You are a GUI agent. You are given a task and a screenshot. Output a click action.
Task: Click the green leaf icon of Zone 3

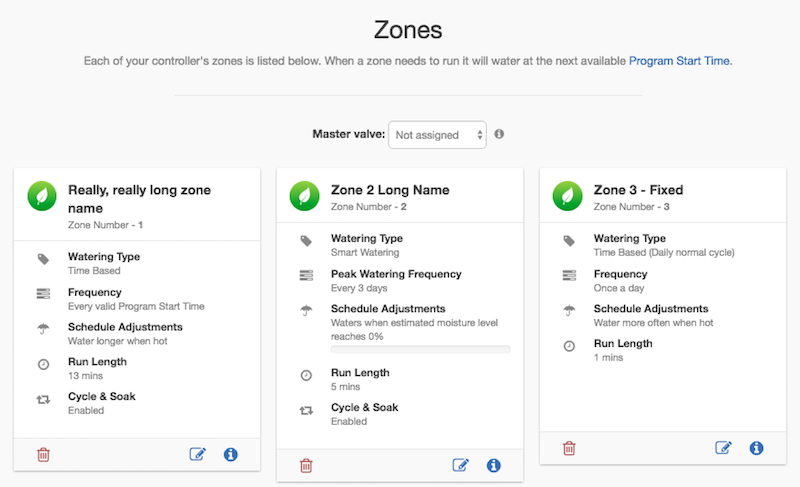567,196
